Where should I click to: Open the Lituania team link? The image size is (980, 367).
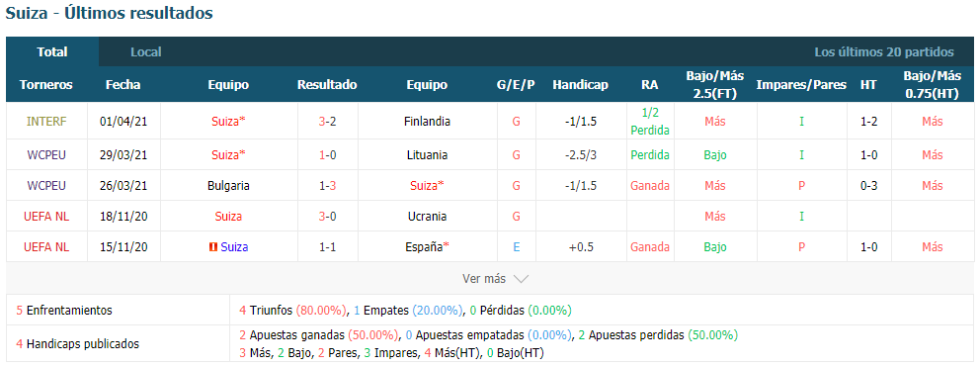point(427,154)
